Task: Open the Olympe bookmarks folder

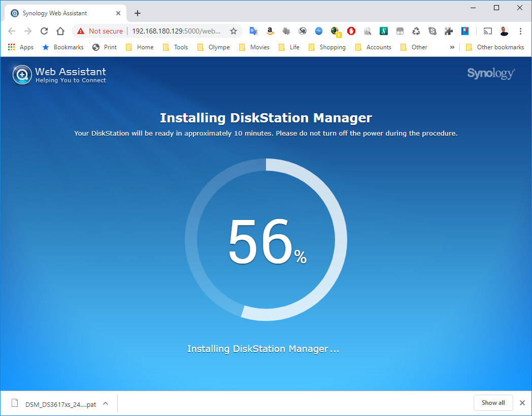Action: point(213,47)
